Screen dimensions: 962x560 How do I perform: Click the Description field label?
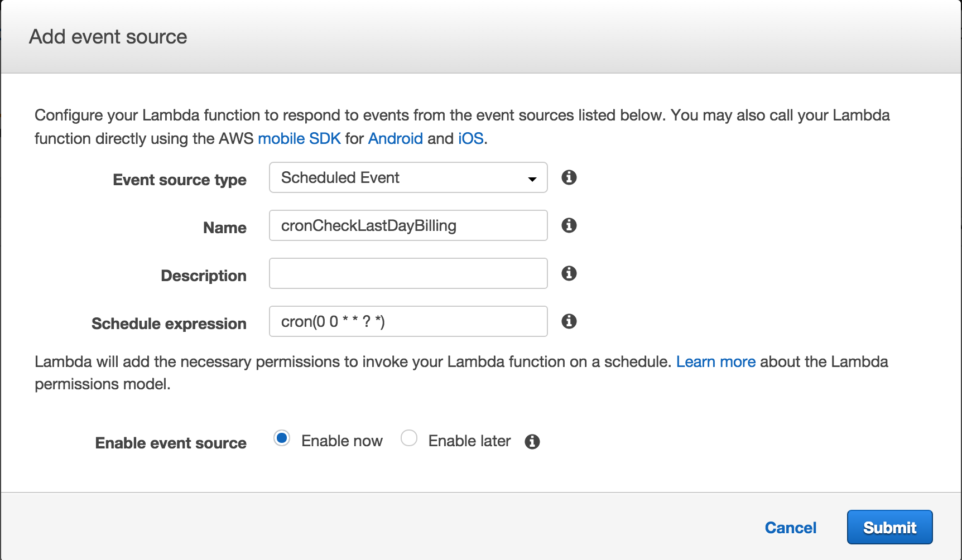point(204,276)
